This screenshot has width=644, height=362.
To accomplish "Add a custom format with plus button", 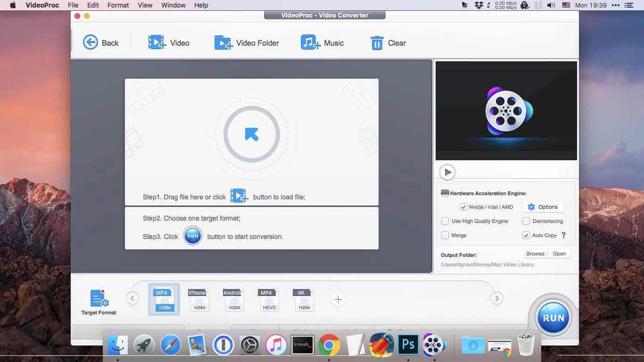I will [x=338, y=299].
